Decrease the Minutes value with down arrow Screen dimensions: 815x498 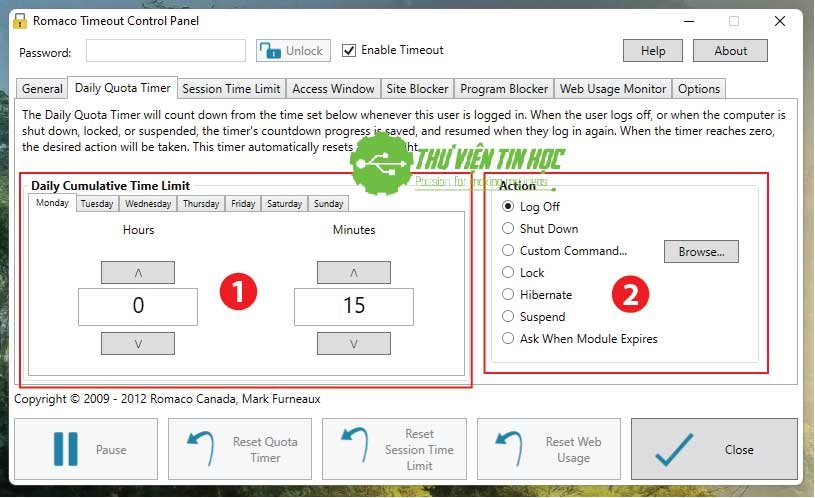coord(353,344)
